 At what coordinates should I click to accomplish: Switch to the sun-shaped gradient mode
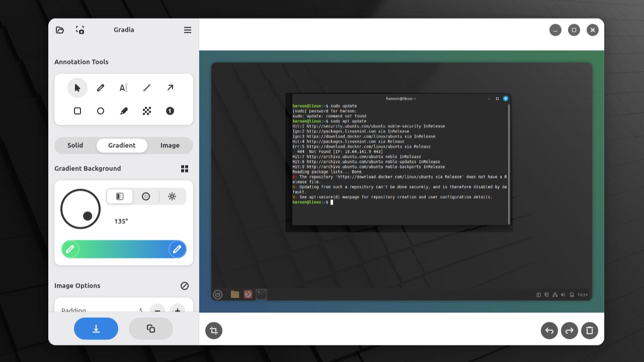[173, 197]
